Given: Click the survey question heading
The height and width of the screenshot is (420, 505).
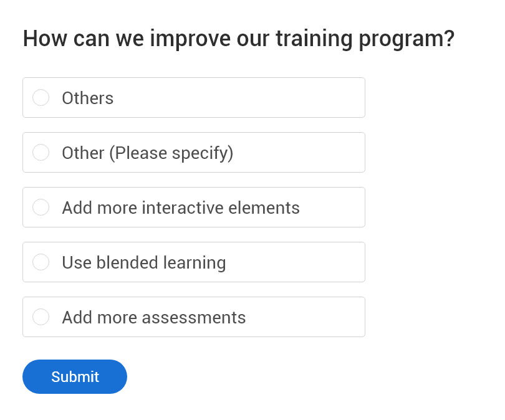Looking at the screenshot, I should click(x=238, y=39).
